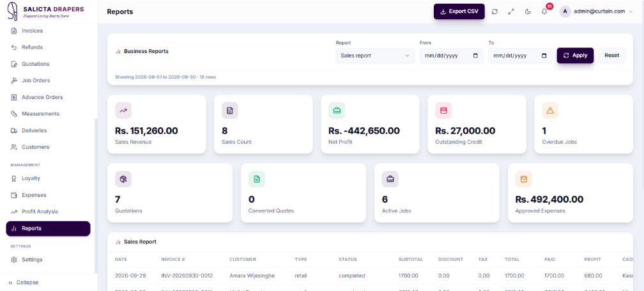Click the DATE column header
644x291 pixels.
[121, 260]
